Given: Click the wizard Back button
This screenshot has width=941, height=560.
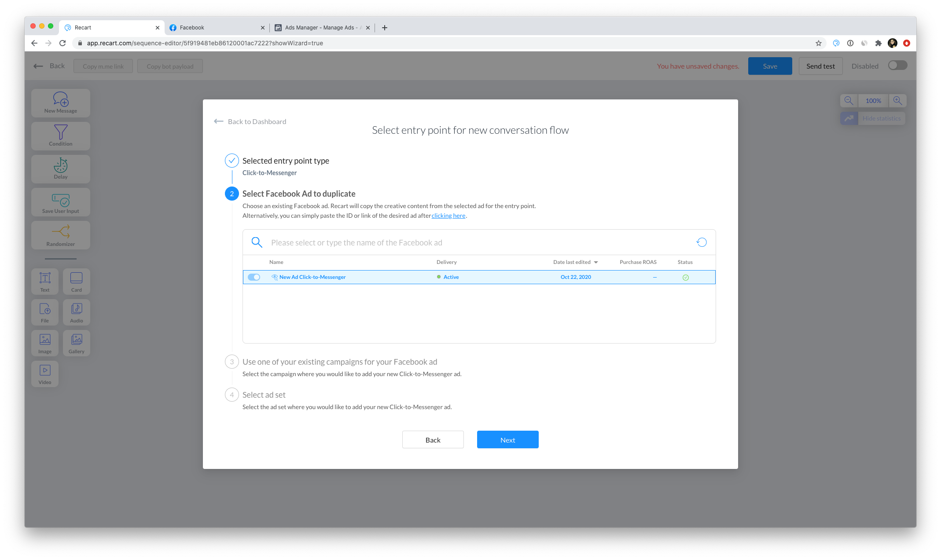Looking at the screenshot, I should (433, 439).
